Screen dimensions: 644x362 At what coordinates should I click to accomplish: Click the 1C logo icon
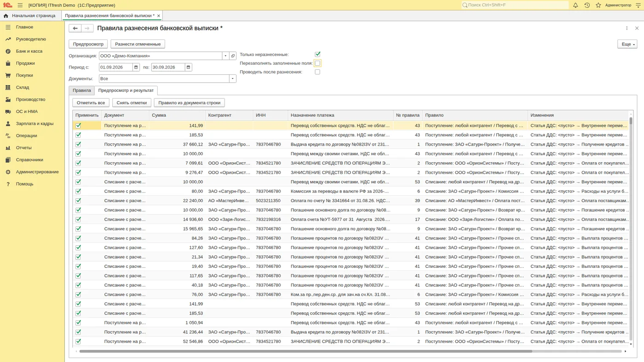click(7, 5)
